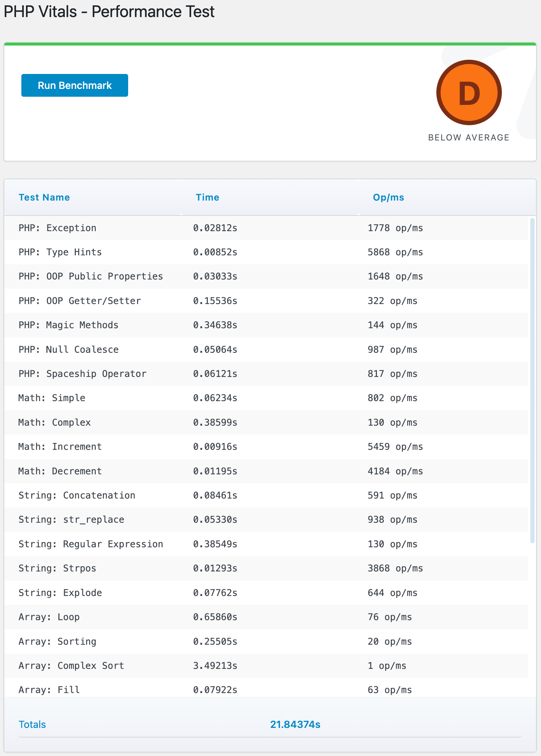Click the BELOW AVERAGE rating label

pyautogui.click(x=469, y=138)
